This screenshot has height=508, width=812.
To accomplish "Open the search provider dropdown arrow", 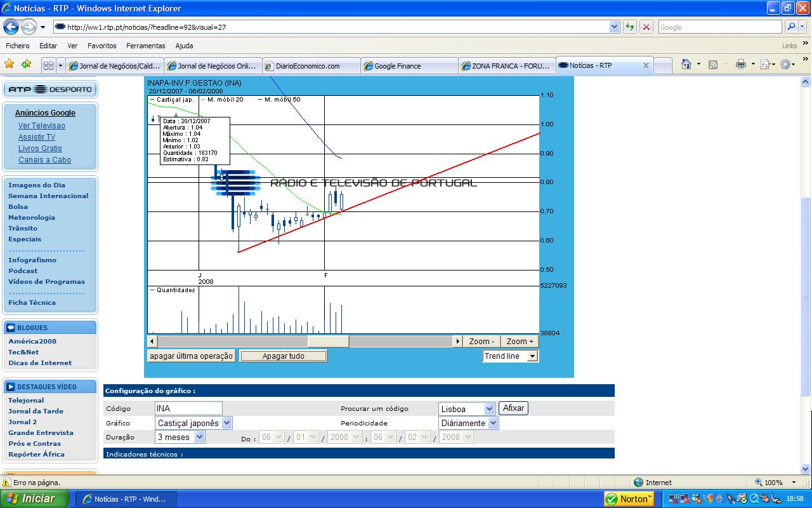I will tap(802, 27).
